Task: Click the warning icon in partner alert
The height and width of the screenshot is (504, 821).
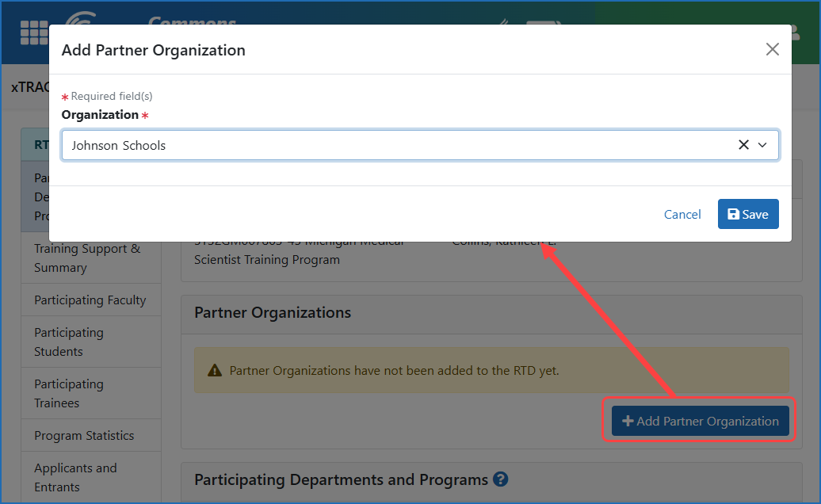Action: coord(215,371)
